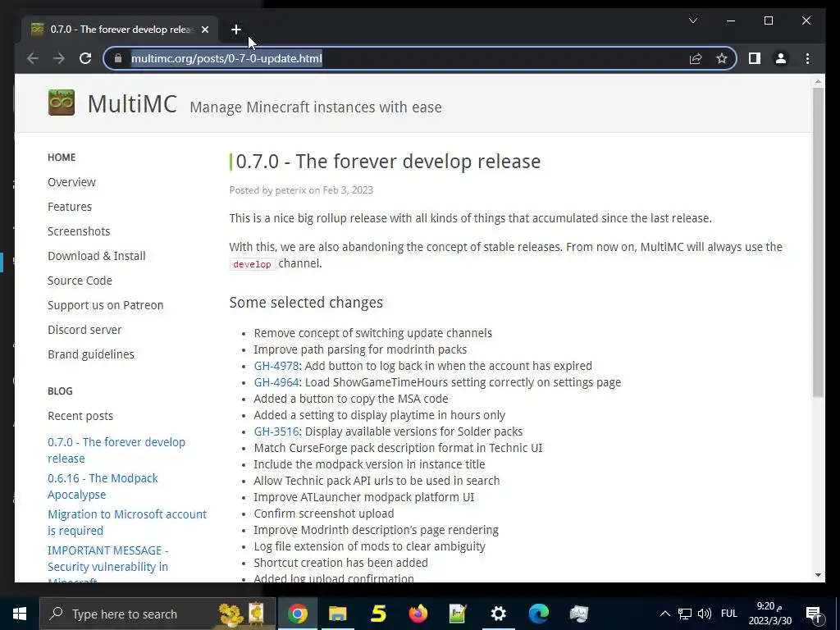840x630 pixels.
Task: Open Recent posts in blog section
Action: coord(80,416)
